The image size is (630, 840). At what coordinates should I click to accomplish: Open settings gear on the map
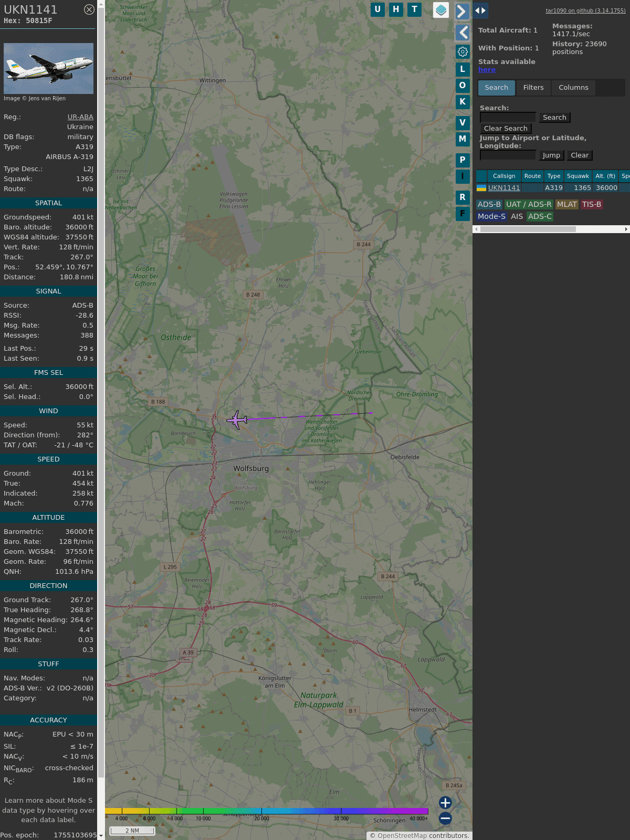coord(463,51)
